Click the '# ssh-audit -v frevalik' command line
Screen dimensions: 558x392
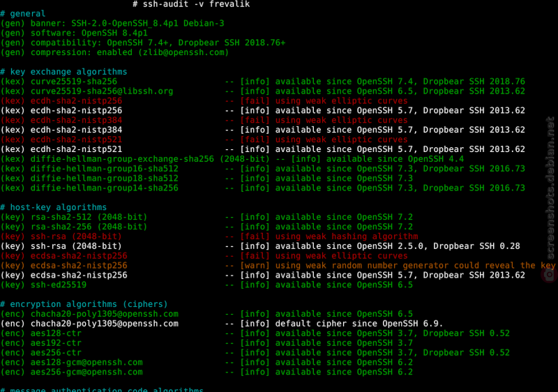pyautogui.click(x=191, y=4)
